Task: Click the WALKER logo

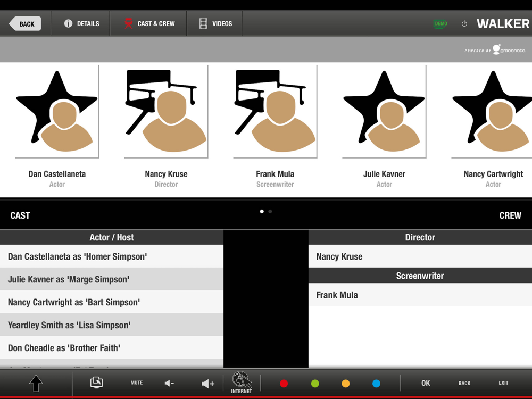Action: tap(503, 23)
